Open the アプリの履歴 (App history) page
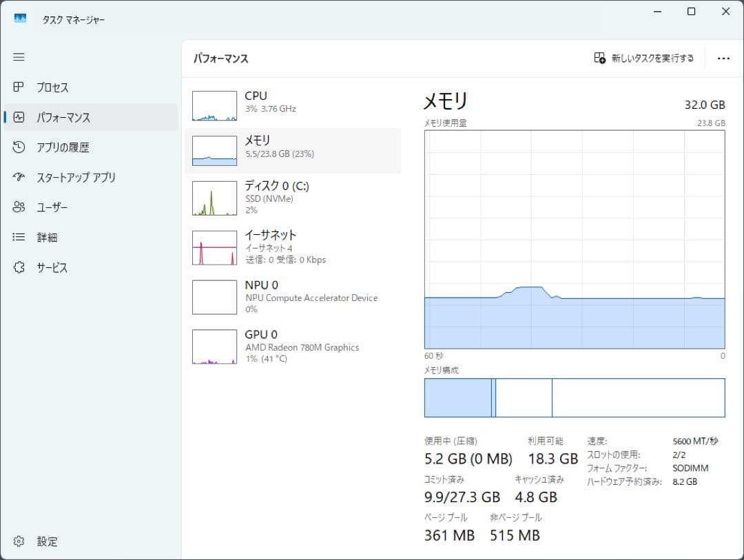 click(59, 147)
